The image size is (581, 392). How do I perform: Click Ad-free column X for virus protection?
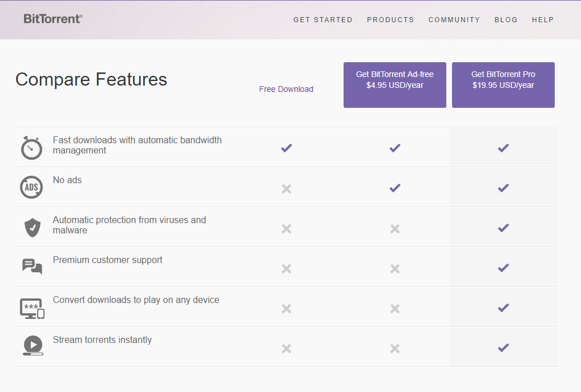point(395,229)
